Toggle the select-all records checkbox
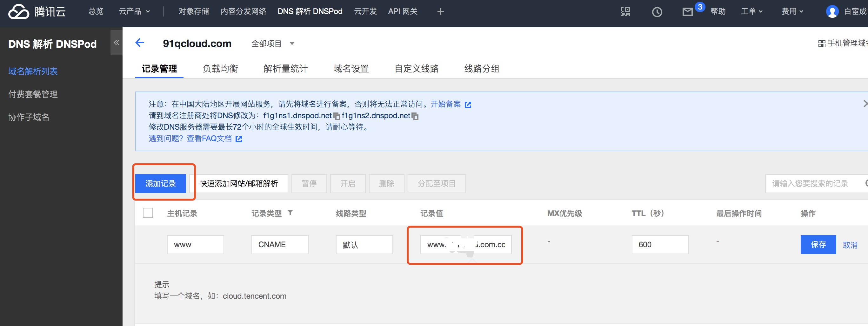The image size is (868, 326). pyautogui.click(x=148, y=213)
